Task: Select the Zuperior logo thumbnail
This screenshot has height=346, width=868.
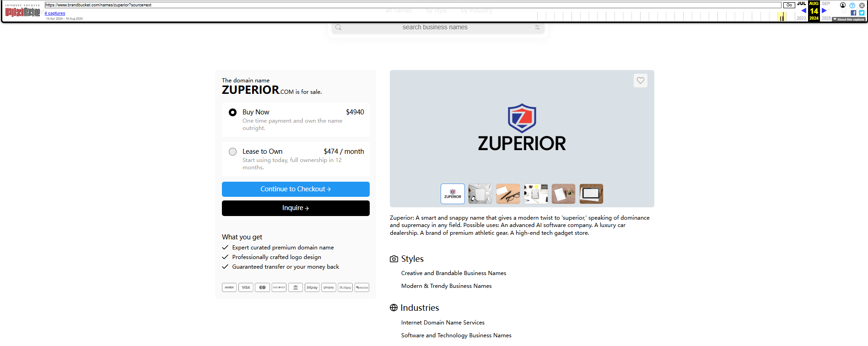Action: click(x=453, y=194)
